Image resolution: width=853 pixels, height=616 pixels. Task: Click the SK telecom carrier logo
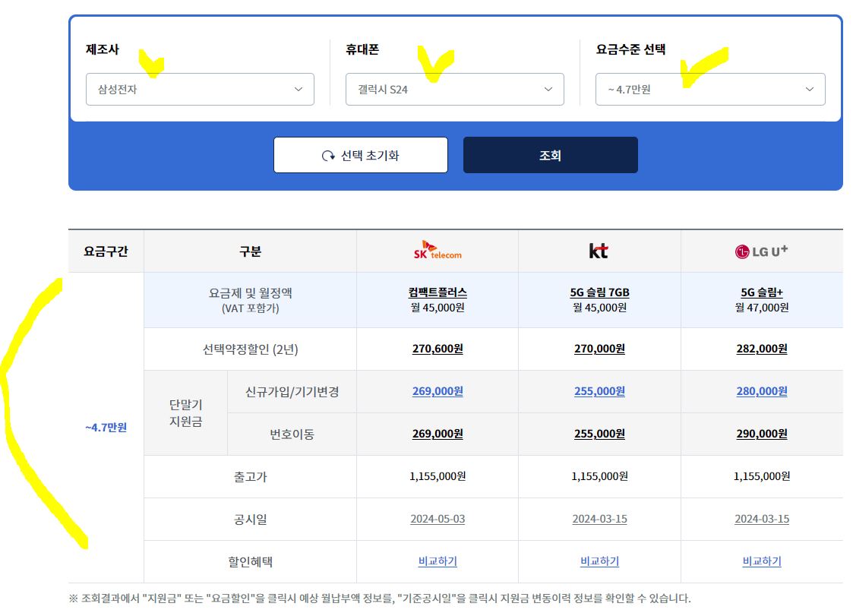(x=437, y=251)
